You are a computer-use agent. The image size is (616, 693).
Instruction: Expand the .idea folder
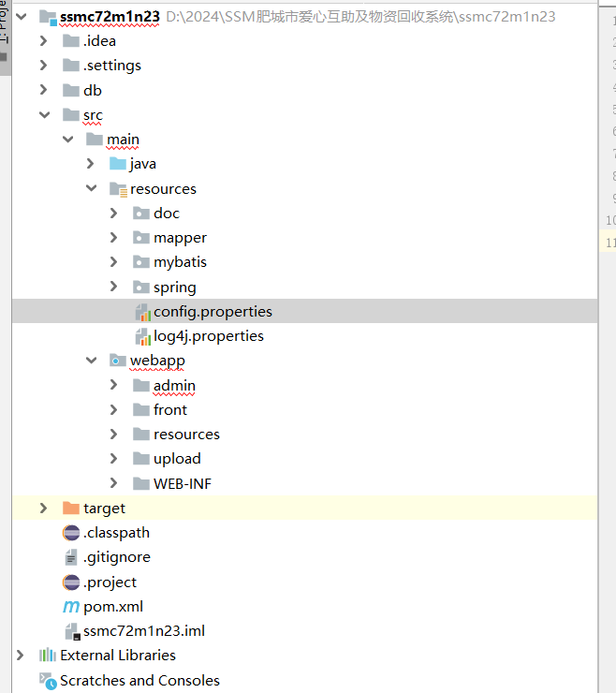pos(44,41)
